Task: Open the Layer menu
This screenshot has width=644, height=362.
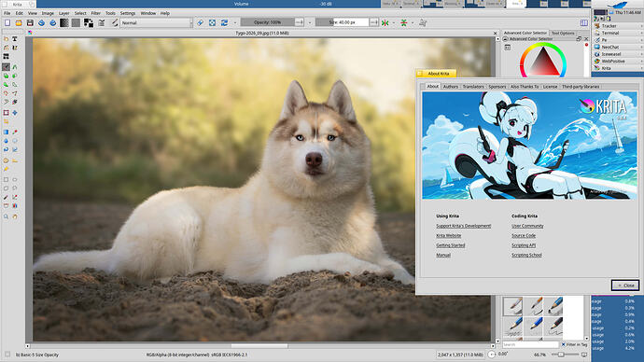Action: [x=63, y=13]
